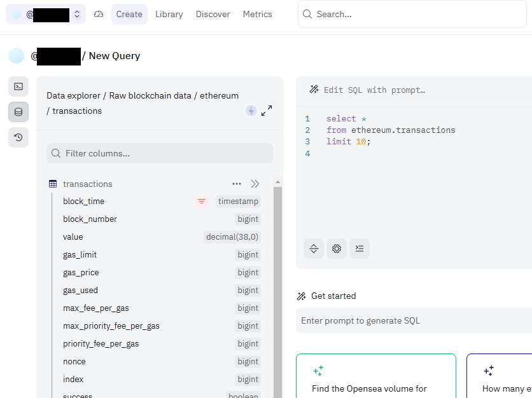Select the nonce column
The height and width of the screenshot is (398, 532).
(74, 362)
